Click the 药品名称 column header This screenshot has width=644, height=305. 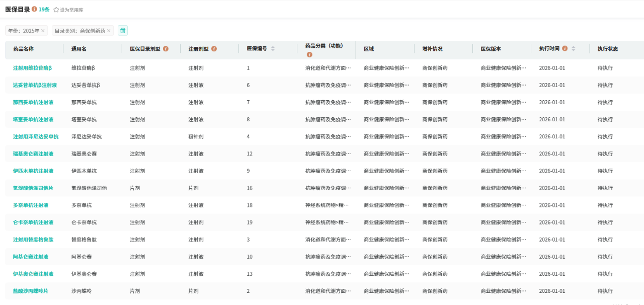pyautogui.click(x=24, y=49)
